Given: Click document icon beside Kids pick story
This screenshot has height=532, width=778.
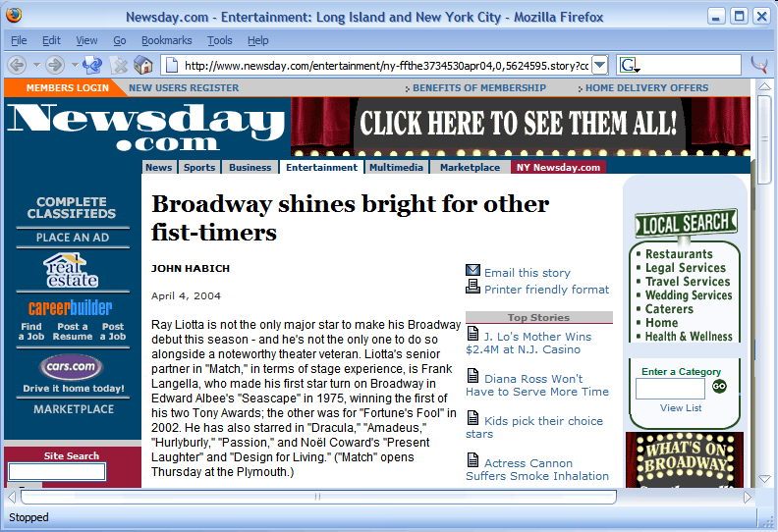Looking at the screenshot, I should pyautogui.click(x=472, y=418).
